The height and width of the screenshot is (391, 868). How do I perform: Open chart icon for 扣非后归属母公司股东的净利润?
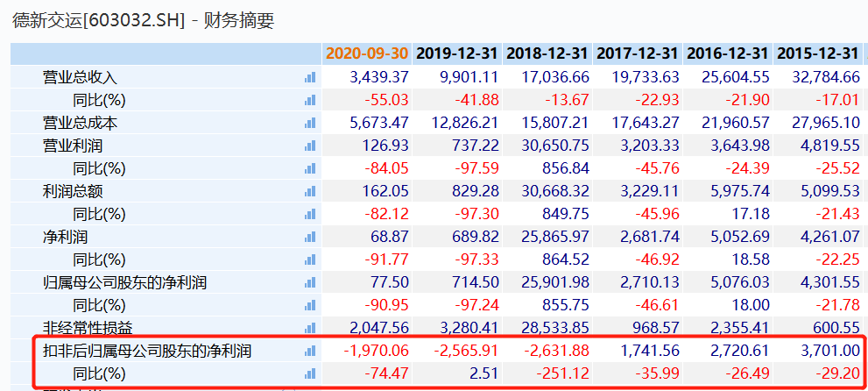pyautogui.click(x=309, y=351)
